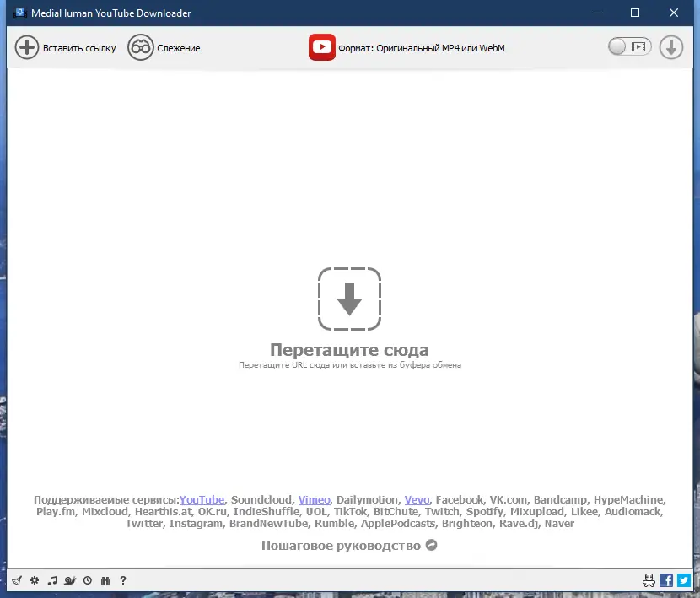Open the YouTube supported service link

click(x=202, y=500)
